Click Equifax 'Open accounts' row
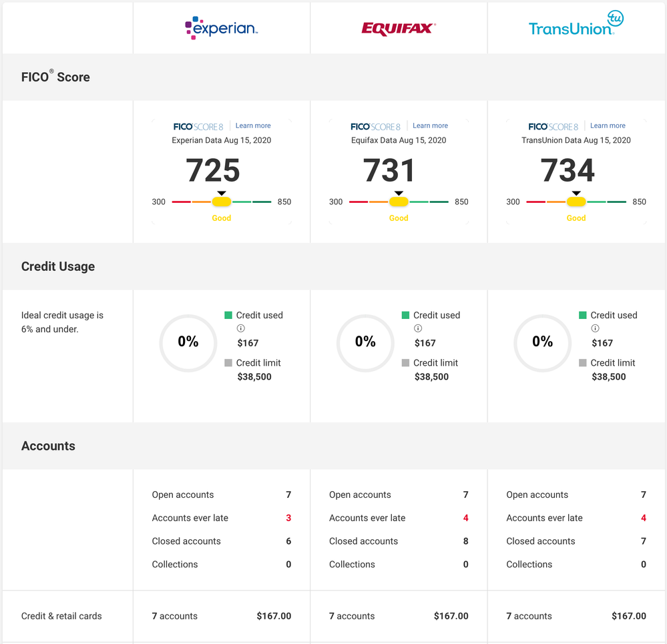 (399, 495)
